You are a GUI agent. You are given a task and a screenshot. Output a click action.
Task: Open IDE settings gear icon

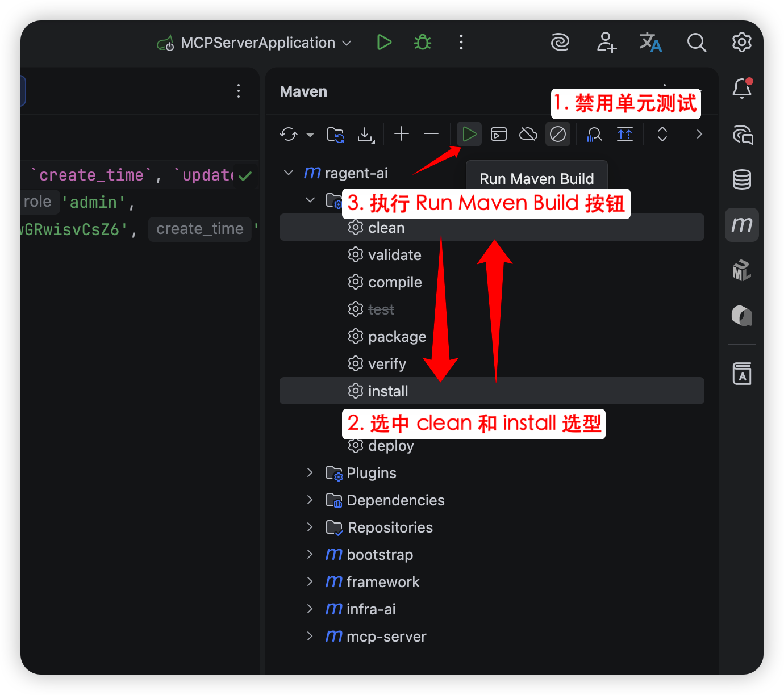point(741,43)
